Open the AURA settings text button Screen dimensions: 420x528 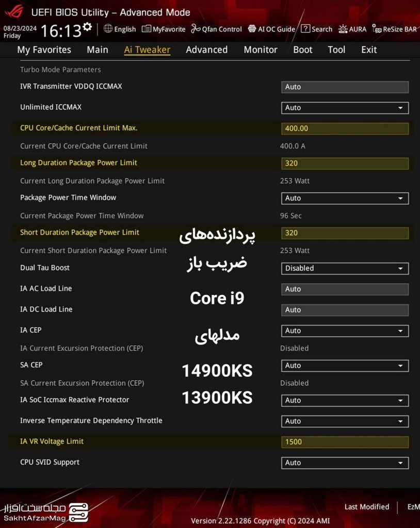[358, 29]
